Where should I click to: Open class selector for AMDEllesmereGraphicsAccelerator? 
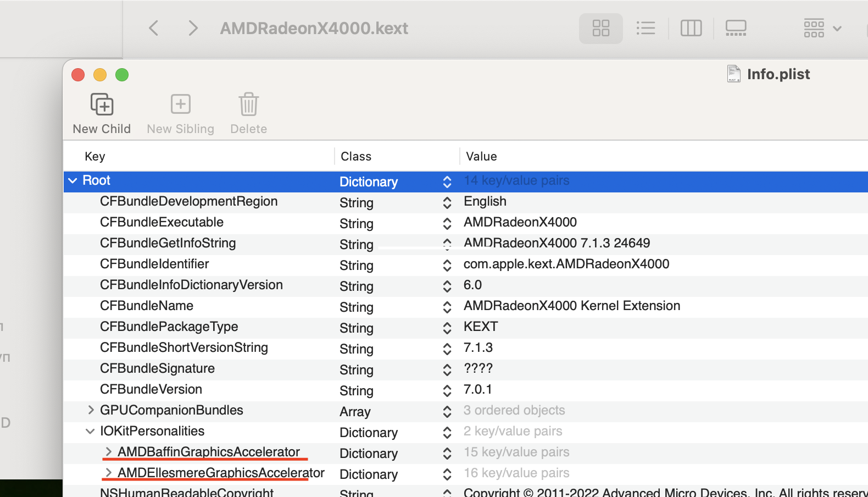447,474
